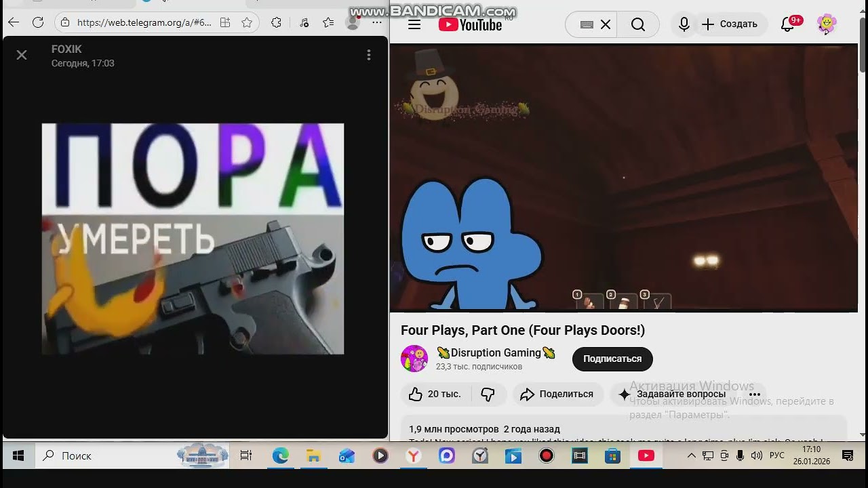Open YouTube app in taskbar
Image resolution: width=868 pixels, height=488 pixels.
646,455
